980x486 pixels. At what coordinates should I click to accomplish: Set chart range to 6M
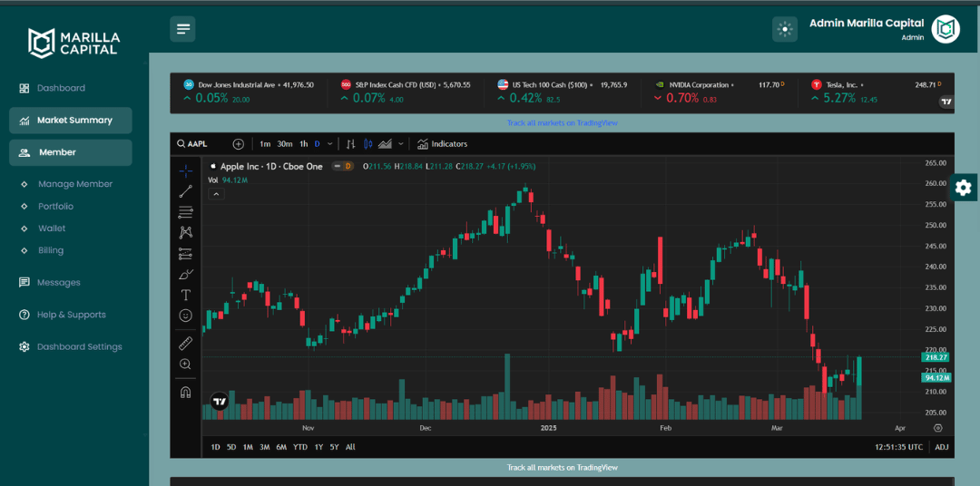pyautogui.click(x=281, y=447)
